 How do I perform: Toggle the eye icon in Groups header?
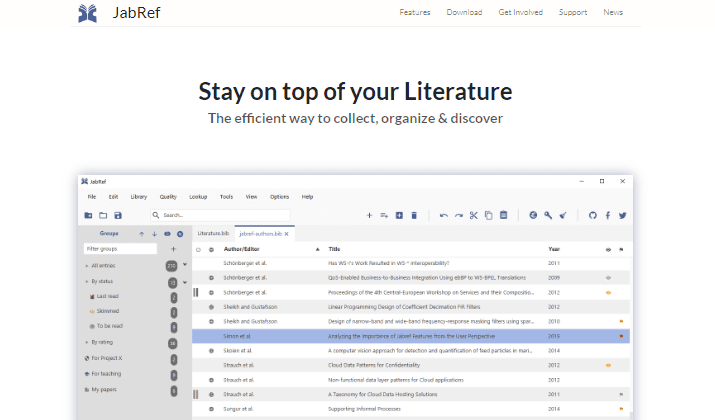167,234
